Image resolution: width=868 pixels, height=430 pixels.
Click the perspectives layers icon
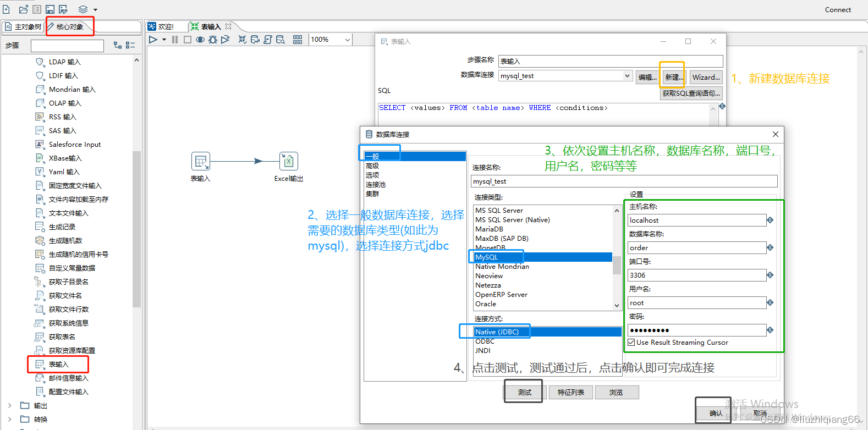click(x=83, y=9)
